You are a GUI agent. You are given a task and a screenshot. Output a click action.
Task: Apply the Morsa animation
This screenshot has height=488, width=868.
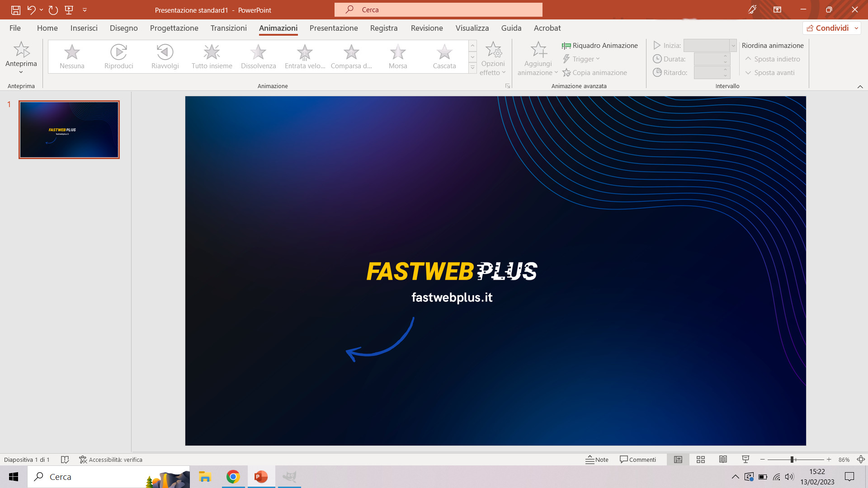(398, 56)
